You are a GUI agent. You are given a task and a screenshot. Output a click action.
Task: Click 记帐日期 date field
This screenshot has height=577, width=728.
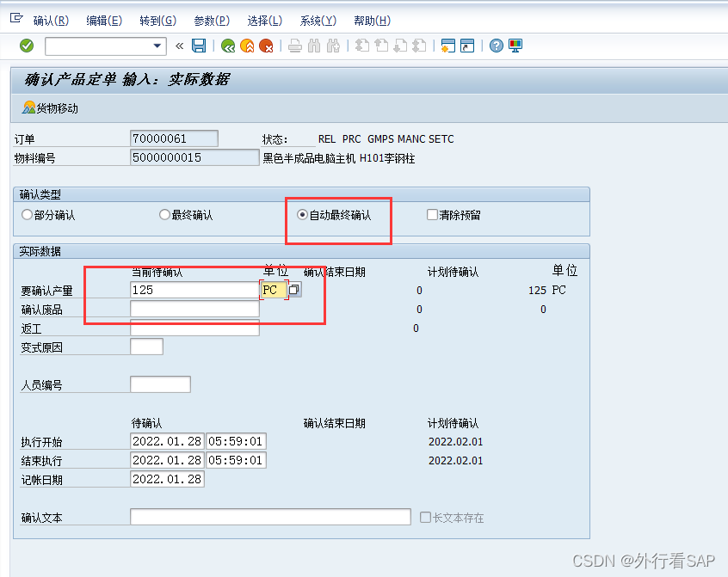tap(167, 479)
